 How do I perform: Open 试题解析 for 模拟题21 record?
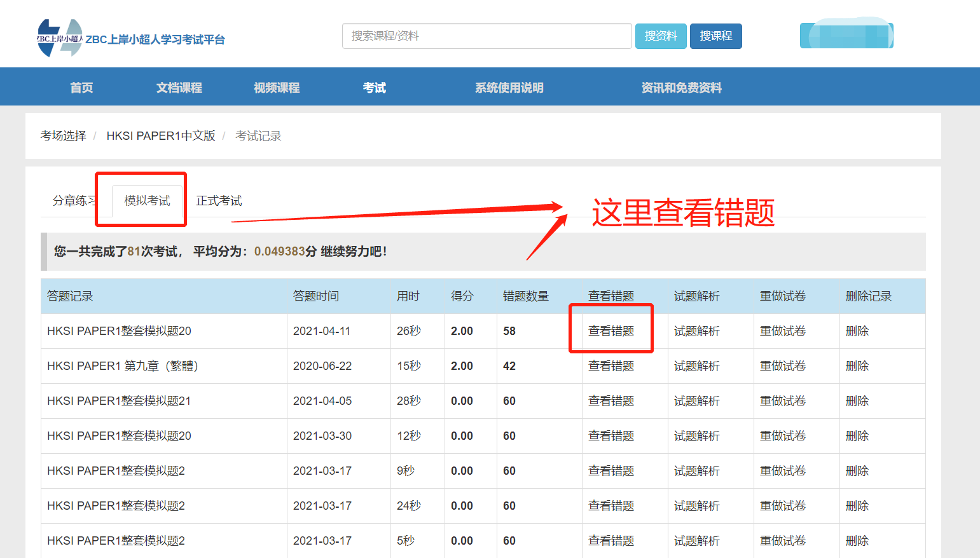pos(697,401)
